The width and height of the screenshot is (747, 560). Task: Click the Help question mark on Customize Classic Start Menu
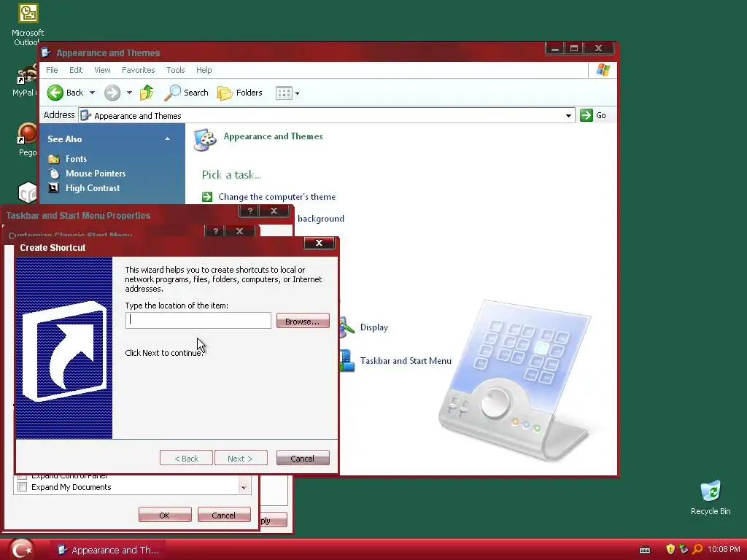[x=216, y=231]
